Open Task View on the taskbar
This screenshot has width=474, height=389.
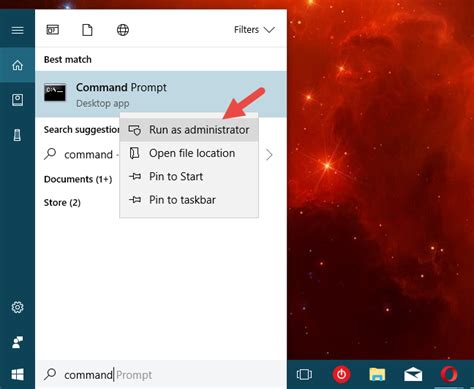pyautogui.click(x=304, y=374)
